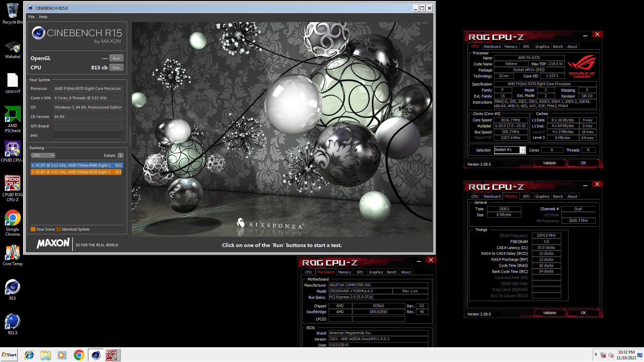Open Graphics tab in Memory CPU-Z window
This screenshot has width=644, height=362.
pyautogui.click(x=542, y=196)
